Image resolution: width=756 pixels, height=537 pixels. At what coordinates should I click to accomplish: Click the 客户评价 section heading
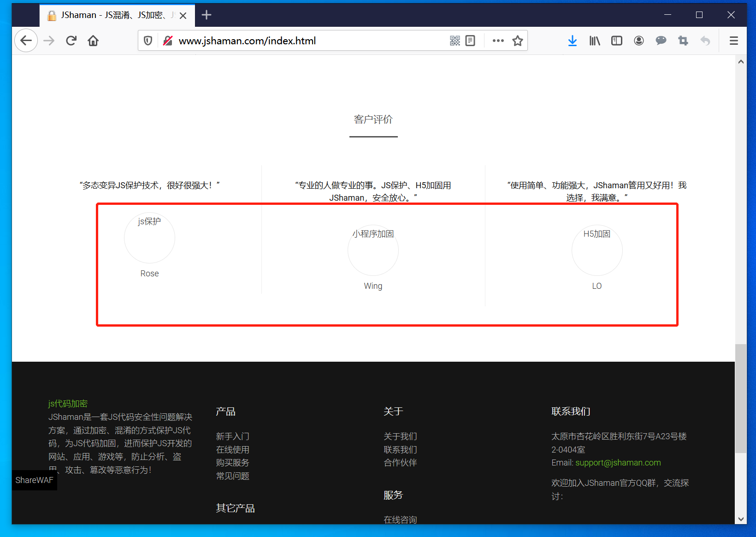click(x=373, y=119)
